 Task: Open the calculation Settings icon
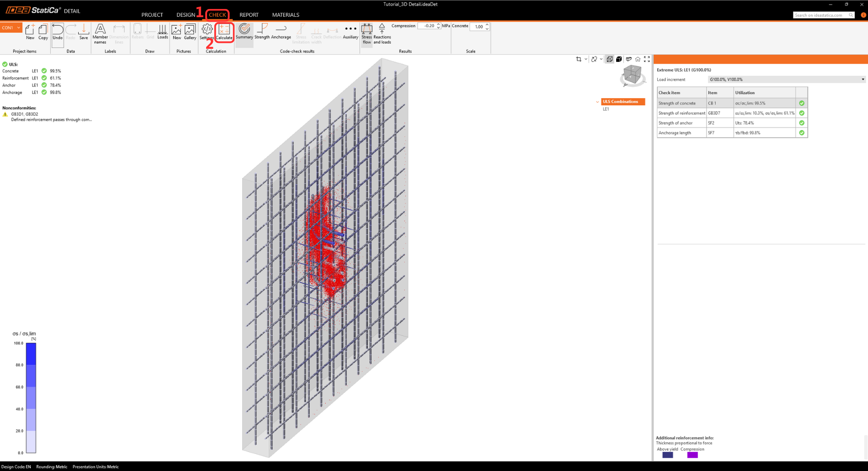[207, 33]
